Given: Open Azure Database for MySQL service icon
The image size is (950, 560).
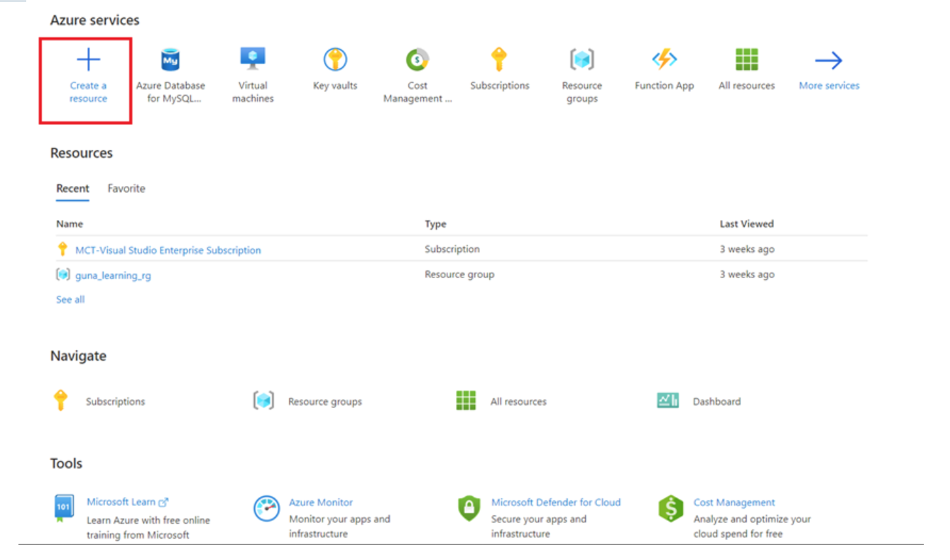Looking at the screenshot, I should click(x=170, y=60).
